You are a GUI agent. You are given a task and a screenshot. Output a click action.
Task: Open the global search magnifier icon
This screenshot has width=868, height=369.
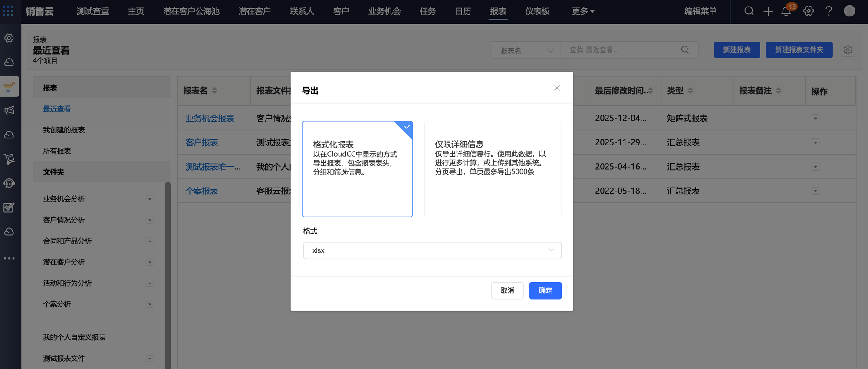click(749, 11)
